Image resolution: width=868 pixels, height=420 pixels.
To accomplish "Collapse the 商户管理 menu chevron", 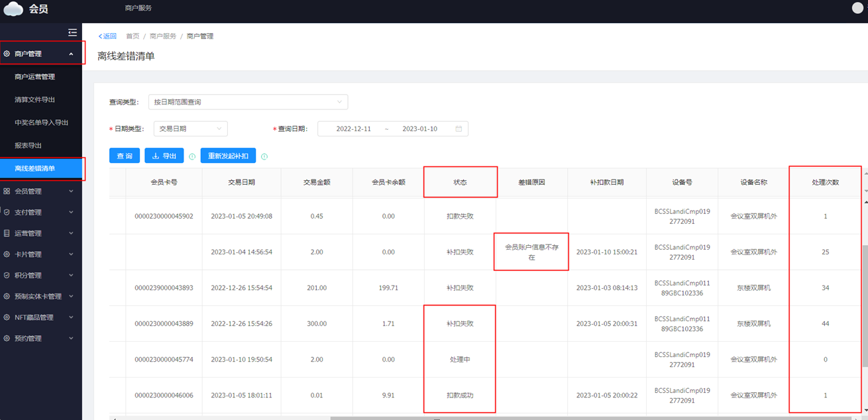I will [71, 54].
